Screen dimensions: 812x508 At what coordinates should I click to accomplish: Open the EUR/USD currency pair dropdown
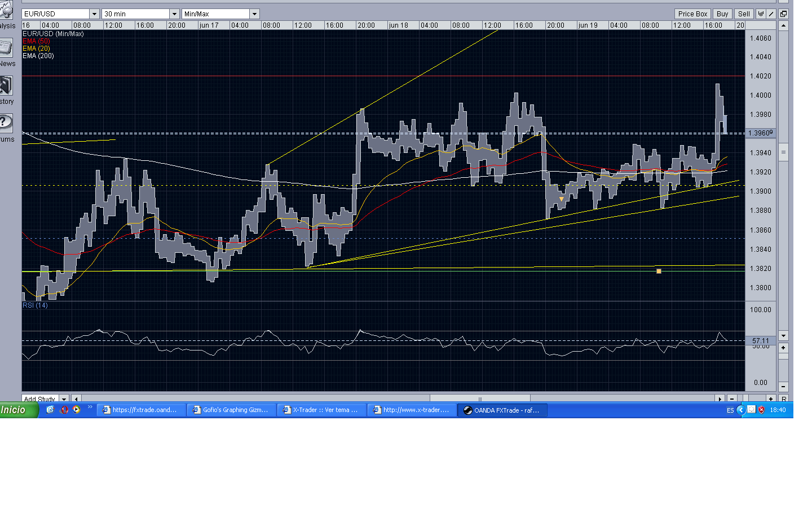tap(94, 14)
